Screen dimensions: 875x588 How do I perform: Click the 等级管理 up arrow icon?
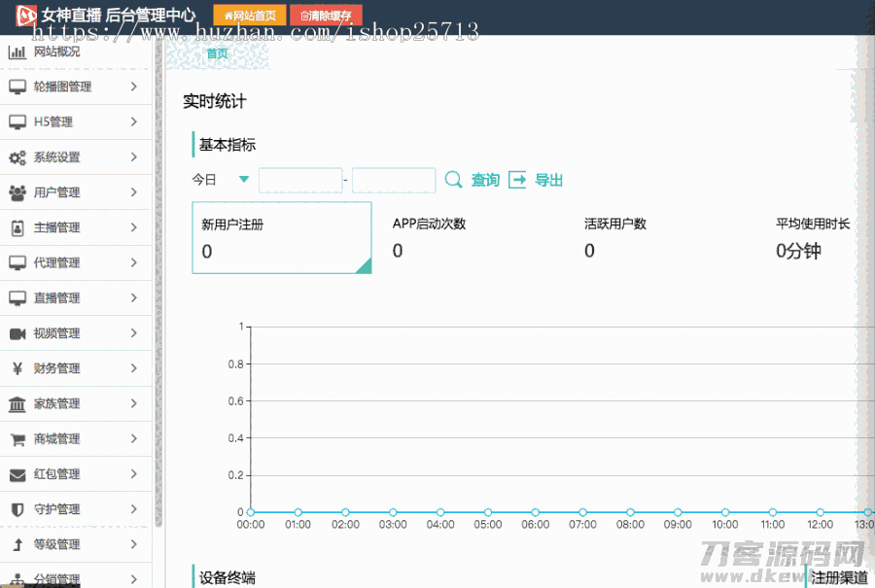point(17,544)
